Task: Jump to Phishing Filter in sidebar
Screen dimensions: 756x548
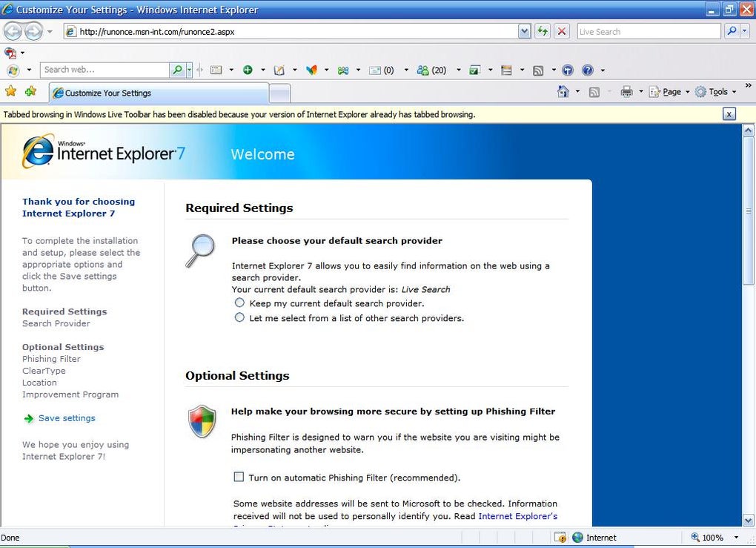Action: pyautogui.click(x=51, y=359)
